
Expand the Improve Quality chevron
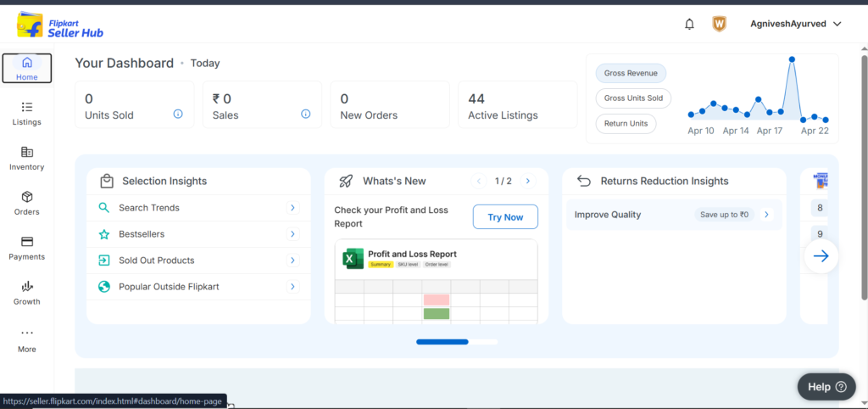pos(766,215)
